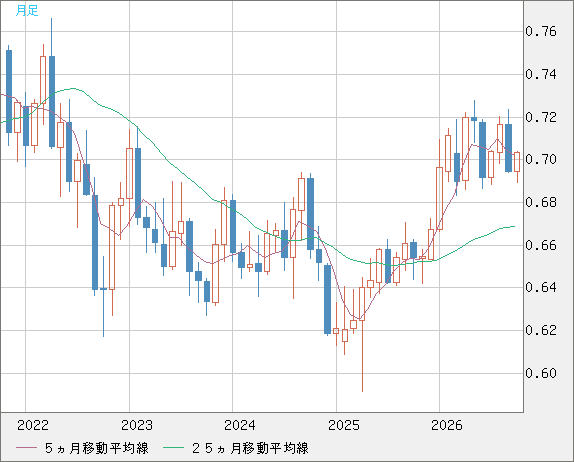574x462 pixels.
Task: Click the green 25-month legend line sample
Action: pyautogui.click(x=174, y=448)
